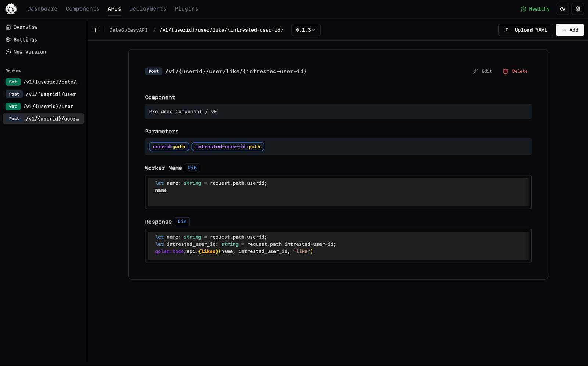This screenshot has width=588, height=366.
Task: Open the 0.1.3 version dropdown
Action: click(306, 30)
